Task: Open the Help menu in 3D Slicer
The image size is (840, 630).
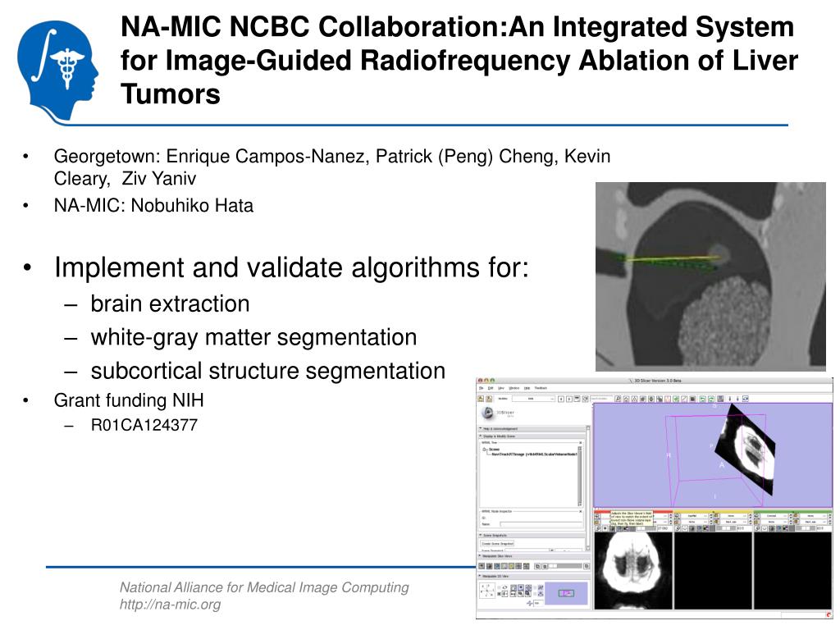Action: (527, 388)
